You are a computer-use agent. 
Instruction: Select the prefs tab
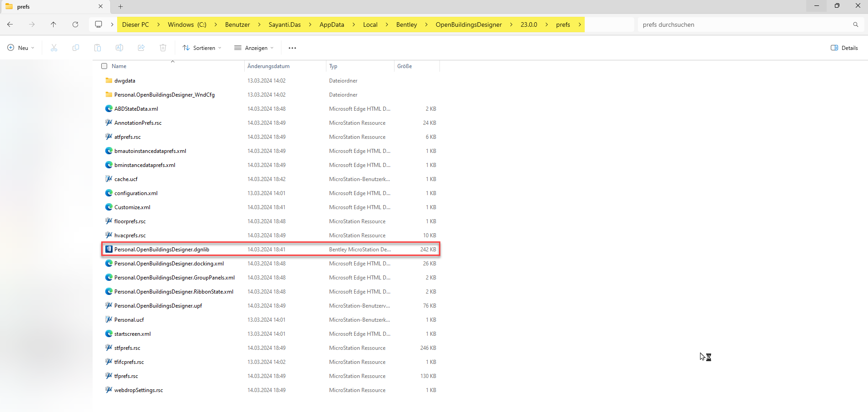coord(54,6)
